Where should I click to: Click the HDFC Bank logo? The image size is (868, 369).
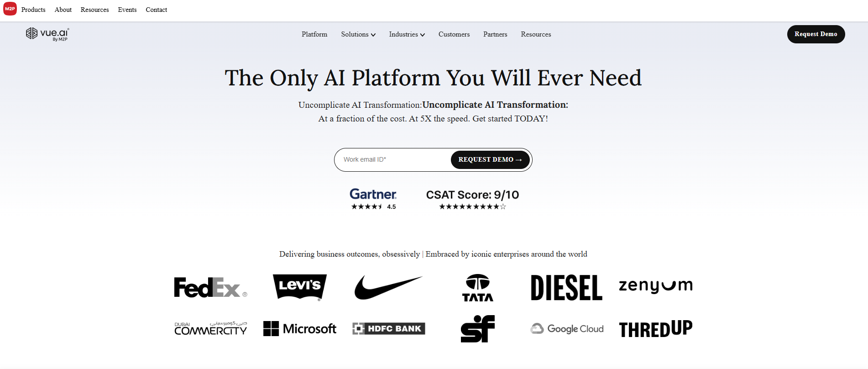[388, 328]
